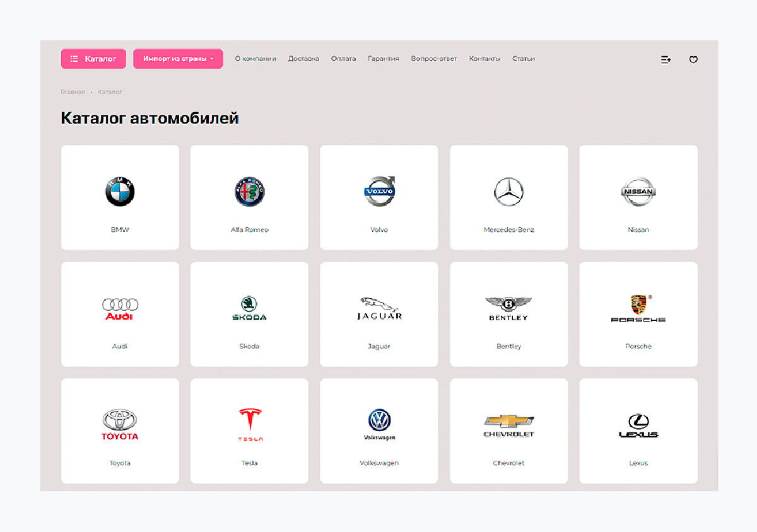This screenshot has height=532, width=757.
Task: Choose the Tesla logo tile
Action: (x=250, y=424)
